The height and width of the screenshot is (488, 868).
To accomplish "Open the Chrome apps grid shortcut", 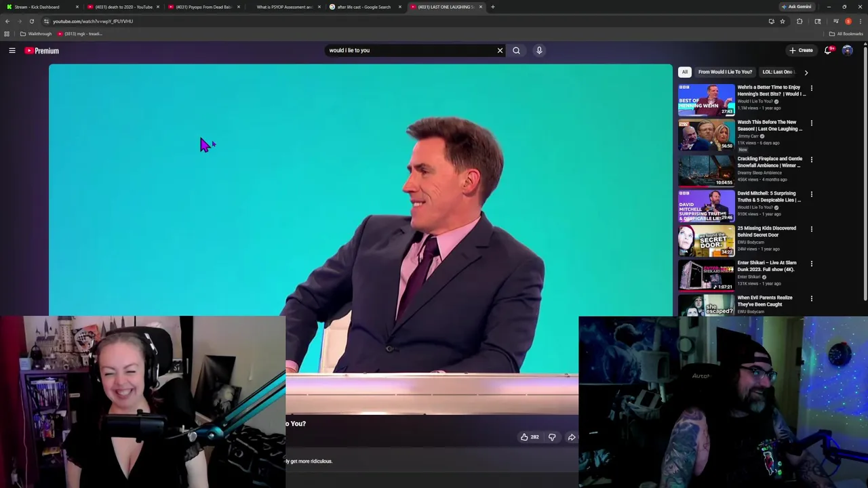I will coord(7,34).
